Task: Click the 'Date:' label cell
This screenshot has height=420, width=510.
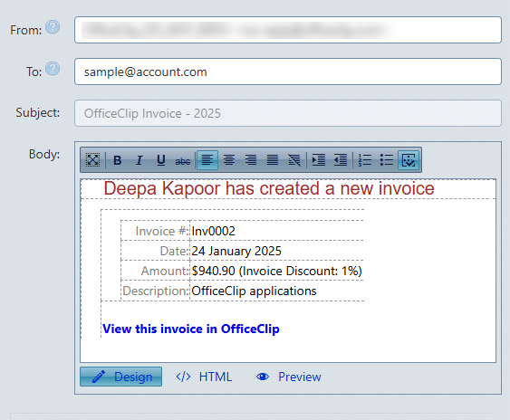Action: click(155, 251)
